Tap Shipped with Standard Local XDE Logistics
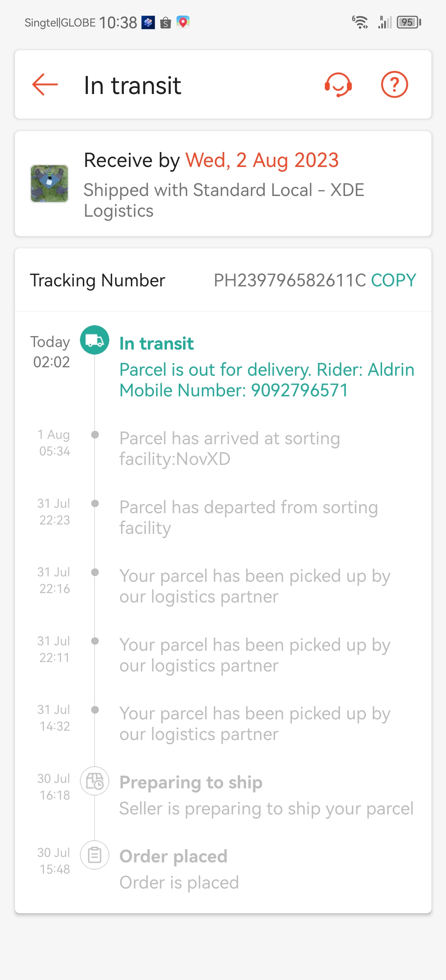Screen dimensions: 446x980 pos(224,200)
